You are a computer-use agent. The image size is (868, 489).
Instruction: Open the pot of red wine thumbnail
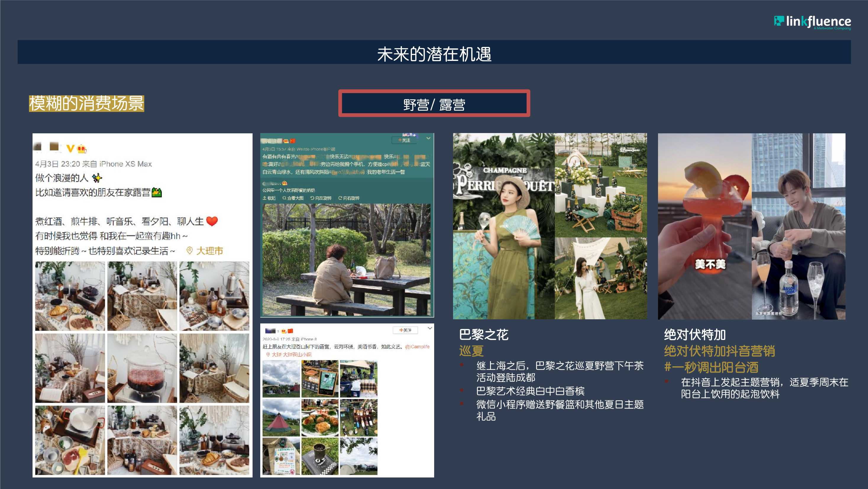(142, 368)
